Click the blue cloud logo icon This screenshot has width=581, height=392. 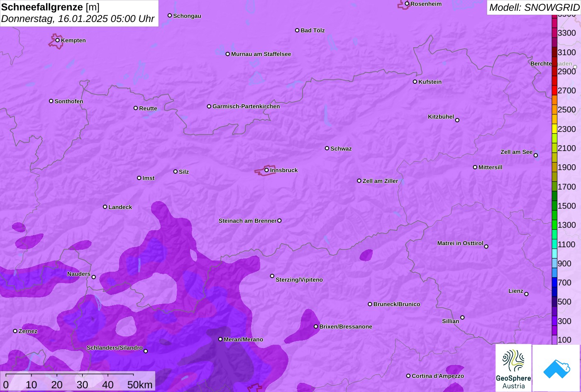pos(556,368)
